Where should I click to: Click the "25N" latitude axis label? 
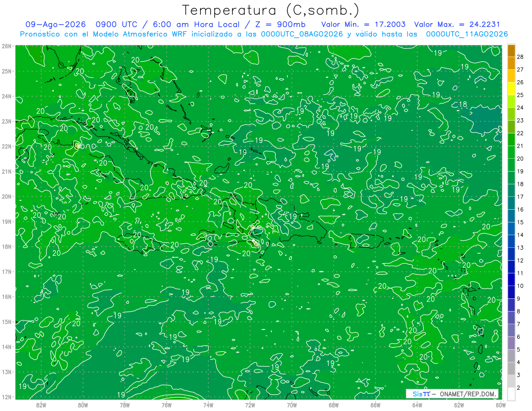pyautogui.click(x=6, y=71)
